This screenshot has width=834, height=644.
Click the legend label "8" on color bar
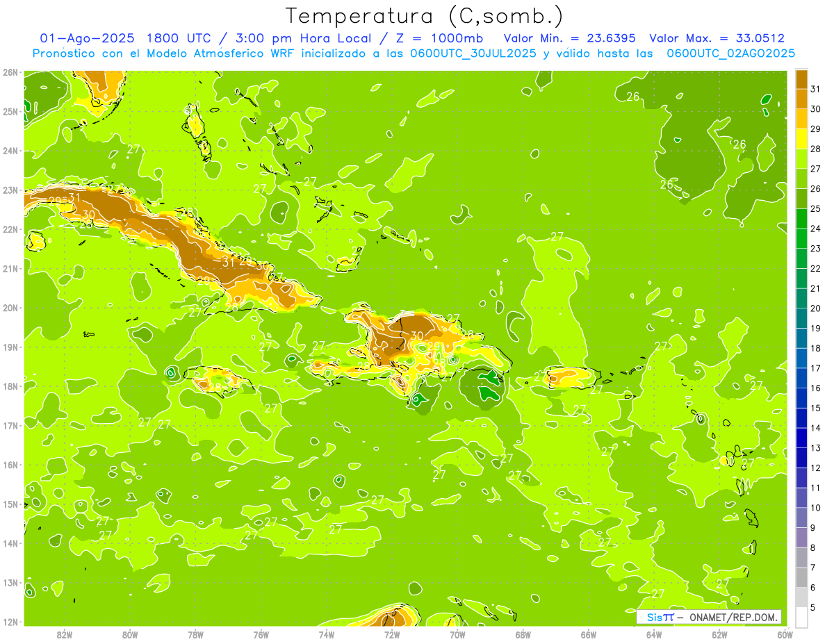(x=814, y=547)
